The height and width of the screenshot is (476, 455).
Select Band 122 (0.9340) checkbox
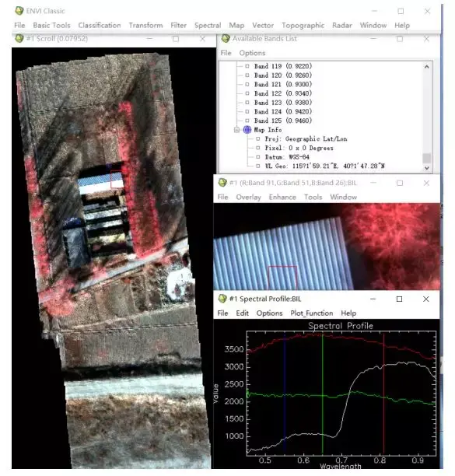247,93
